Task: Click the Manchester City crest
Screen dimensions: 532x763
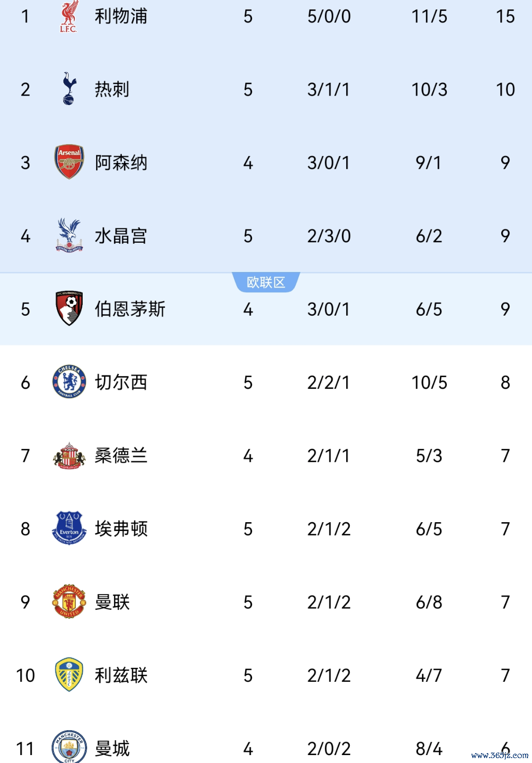Action: click(x=69, y=746)
